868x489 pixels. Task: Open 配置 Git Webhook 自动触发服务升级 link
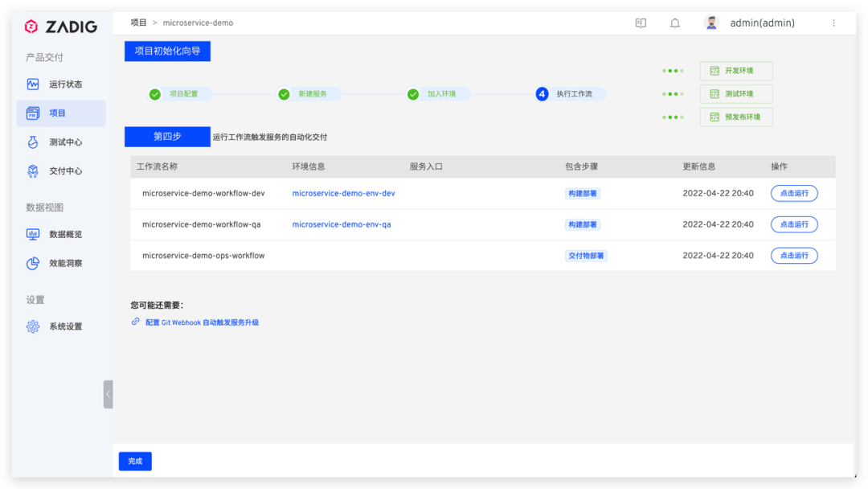[x=202, y=323]
